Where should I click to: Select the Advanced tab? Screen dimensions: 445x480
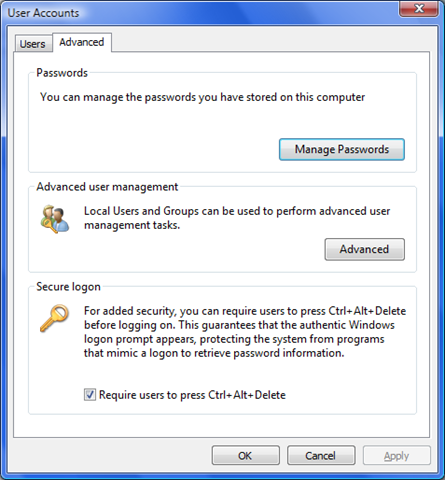coord(82,42)
